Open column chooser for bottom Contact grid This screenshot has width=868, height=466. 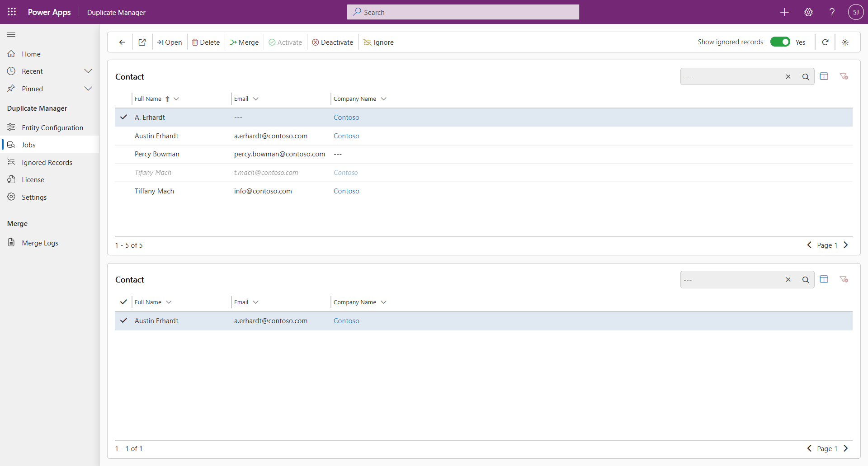[x=824, y=279]
